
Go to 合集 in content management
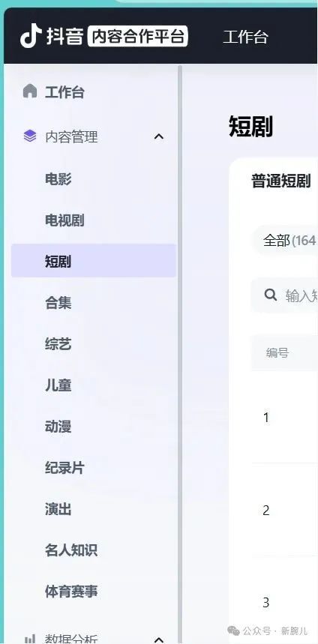pyautogui.click(x=58, y=303)
